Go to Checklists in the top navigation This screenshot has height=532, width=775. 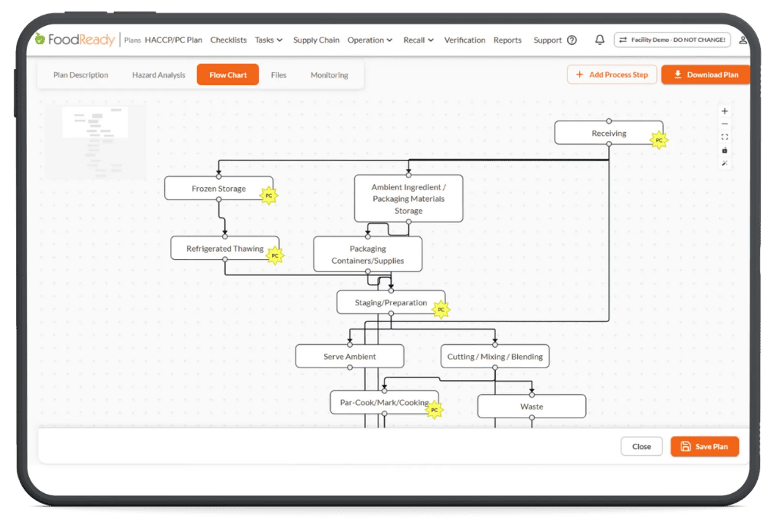[x=228, y=40]
